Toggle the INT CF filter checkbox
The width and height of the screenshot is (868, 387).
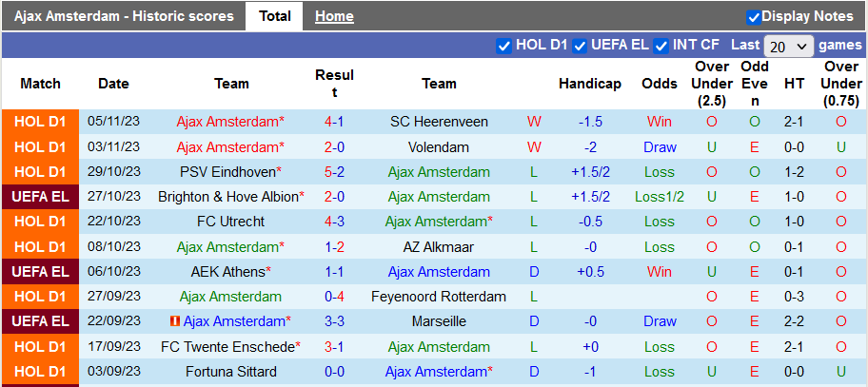(661, 46)
